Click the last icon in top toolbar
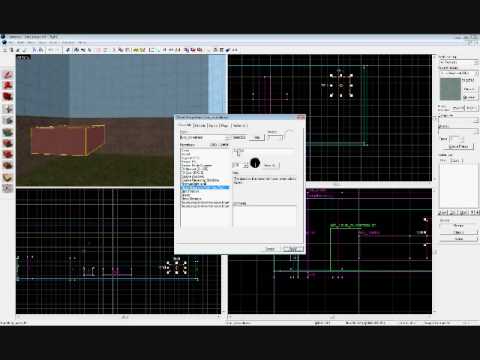480x360 pixels. pos(235,50)
